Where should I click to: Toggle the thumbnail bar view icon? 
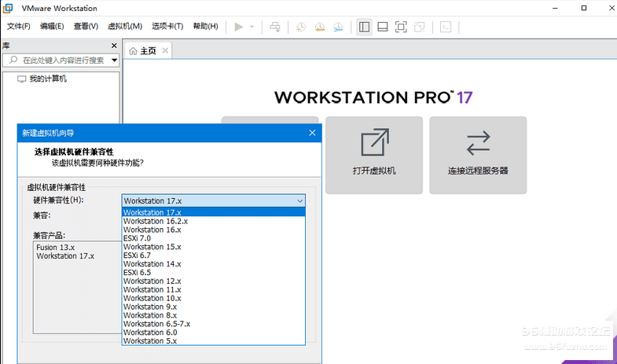click(382, 26)
